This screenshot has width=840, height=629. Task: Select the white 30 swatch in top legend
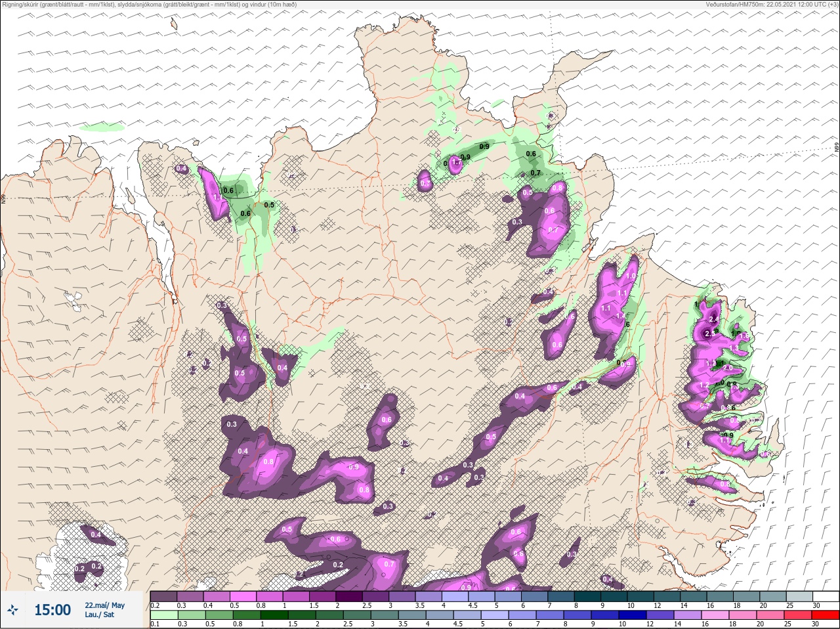(827, 596)
